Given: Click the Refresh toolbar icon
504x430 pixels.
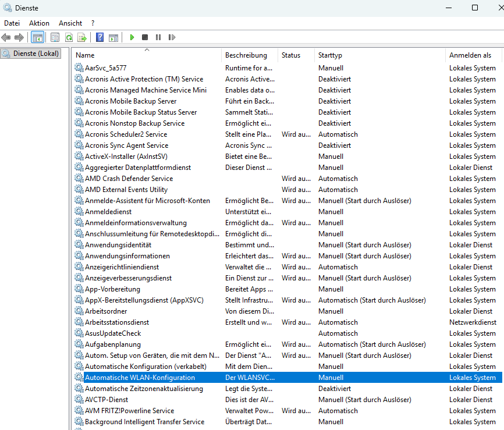Looking at the screenshot, I should pyautogui.click(x=69, y=38).
